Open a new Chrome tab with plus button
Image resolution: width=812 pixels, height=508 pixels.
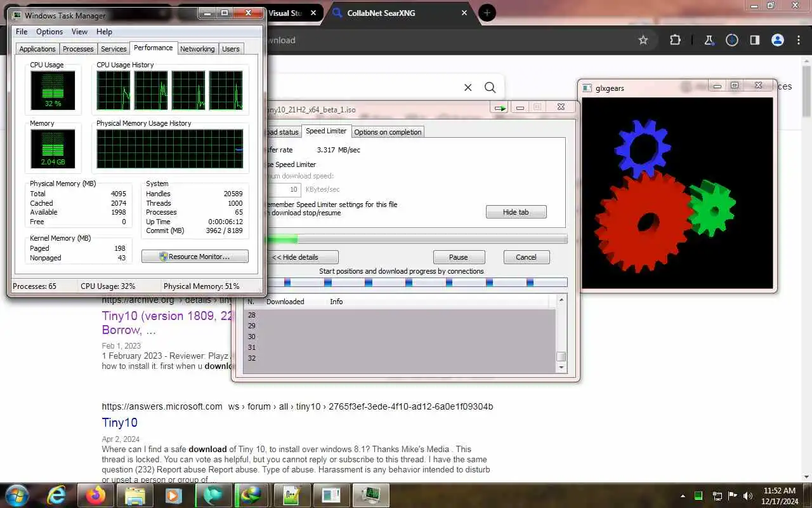point(487,13)
